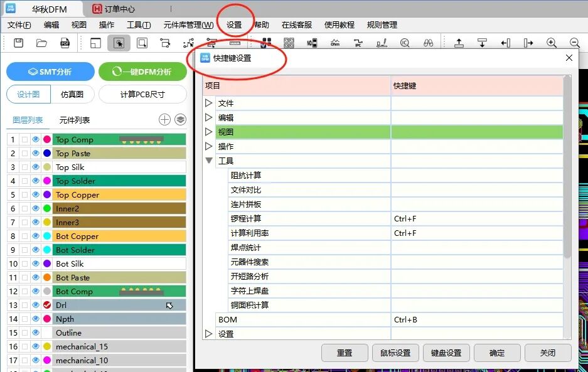Hide the Top Paste layer via eye icon
Image resolution: width=588 pixels, height=372 pixels.
click(36, 153)
